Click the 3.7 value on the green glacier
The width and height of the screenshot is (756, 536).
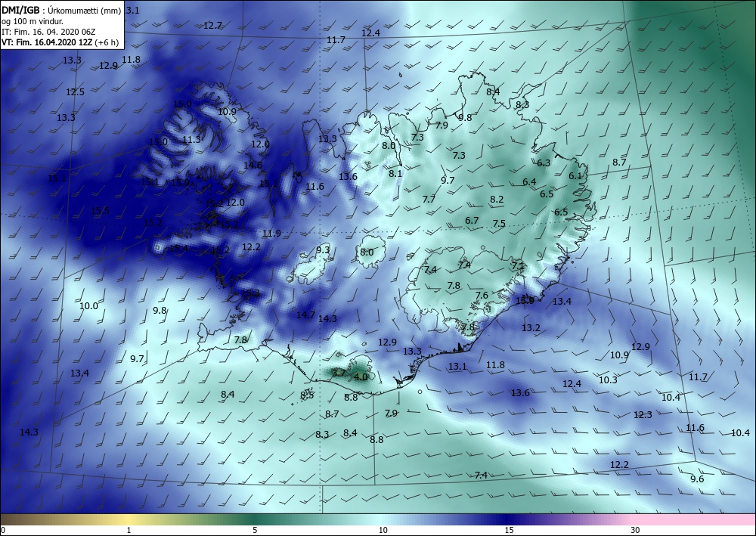[x=339, y=373]
